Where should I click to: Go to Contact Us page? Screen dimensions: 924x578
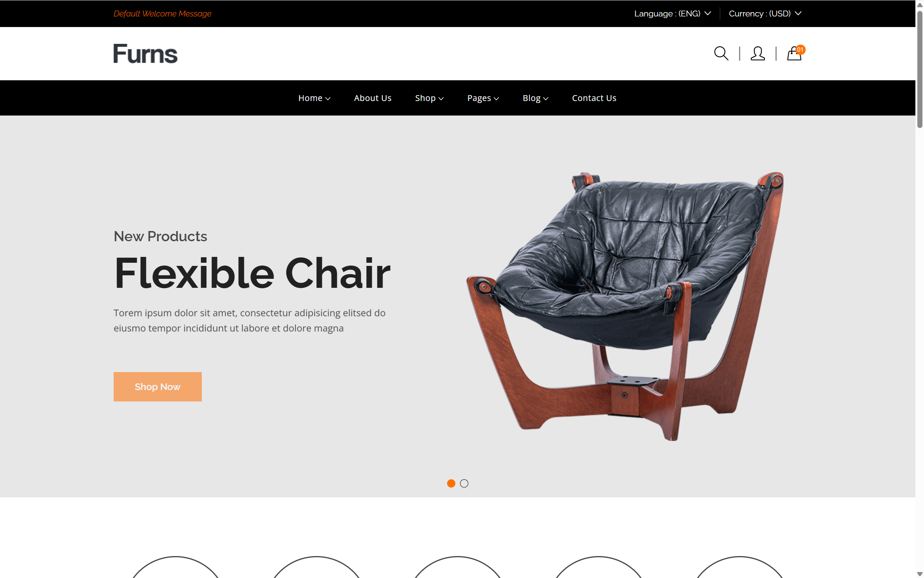(594, 98)
